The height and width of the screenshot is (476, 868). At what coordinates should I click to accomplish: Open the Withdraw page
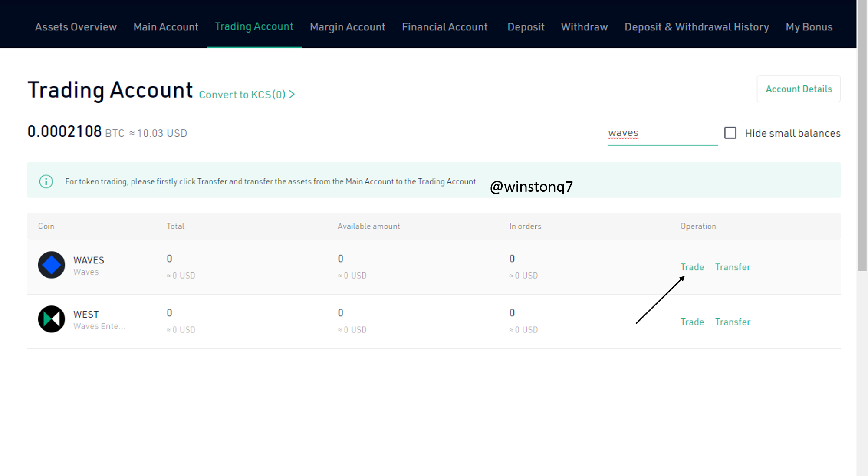[584, 27]
